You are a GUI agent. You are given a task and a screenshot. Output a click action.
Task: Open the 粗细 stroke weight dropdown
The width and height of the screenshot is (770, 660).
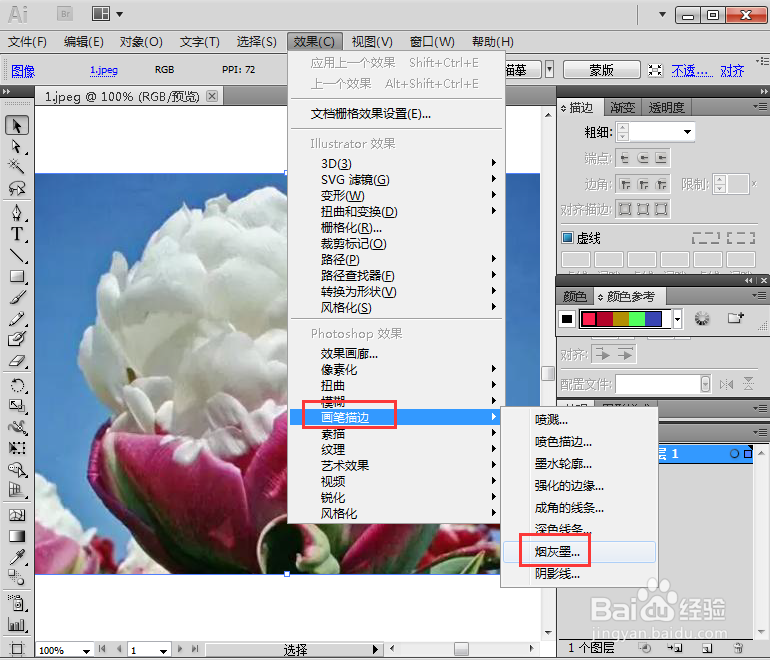coord(687,132)
